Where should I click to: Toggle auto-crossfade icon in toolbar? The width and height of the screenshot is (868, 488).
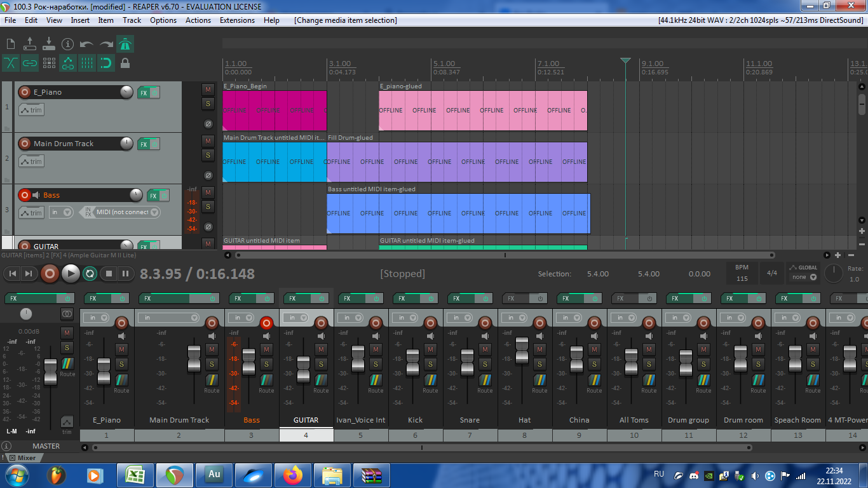click(x=11, y=63)
